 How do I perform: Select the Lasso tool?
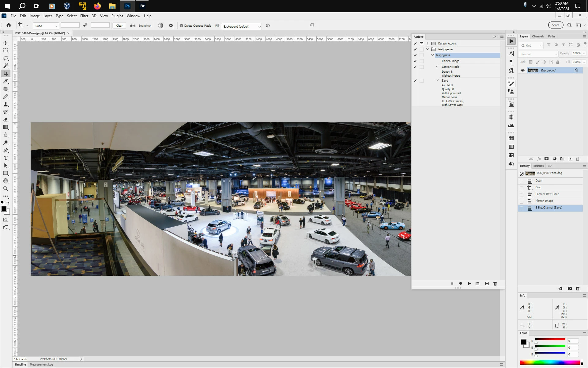pos(6,58)
